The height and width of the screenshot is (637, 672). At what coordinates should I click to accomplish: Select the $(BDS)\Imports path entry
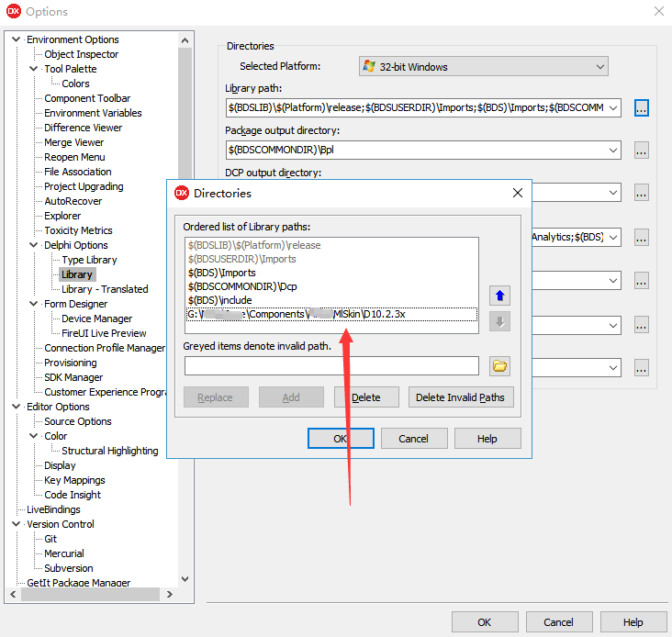222,273
